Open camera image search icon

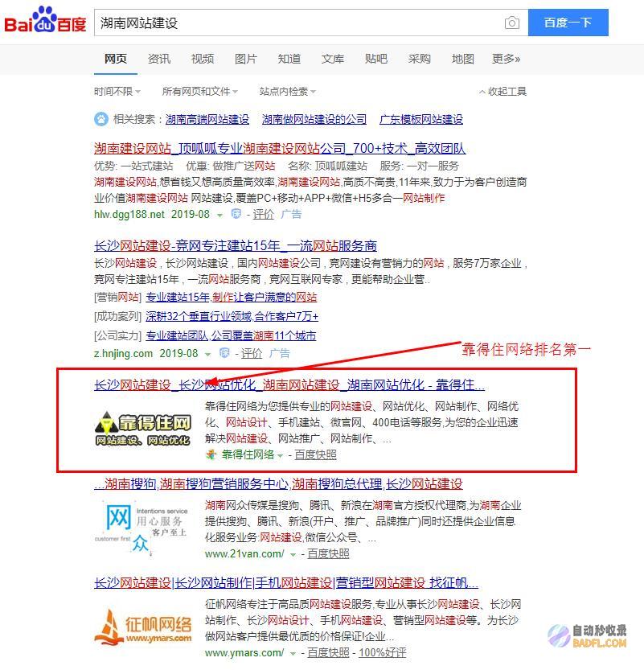tap(511, 23)
